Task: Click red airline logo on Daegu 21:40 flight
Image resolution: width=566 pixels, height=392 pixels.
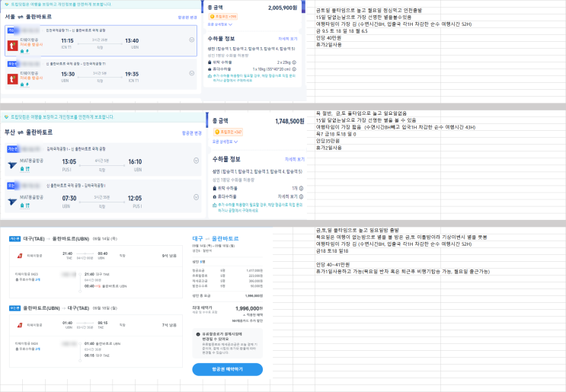Action: click(x=20, y=256)
